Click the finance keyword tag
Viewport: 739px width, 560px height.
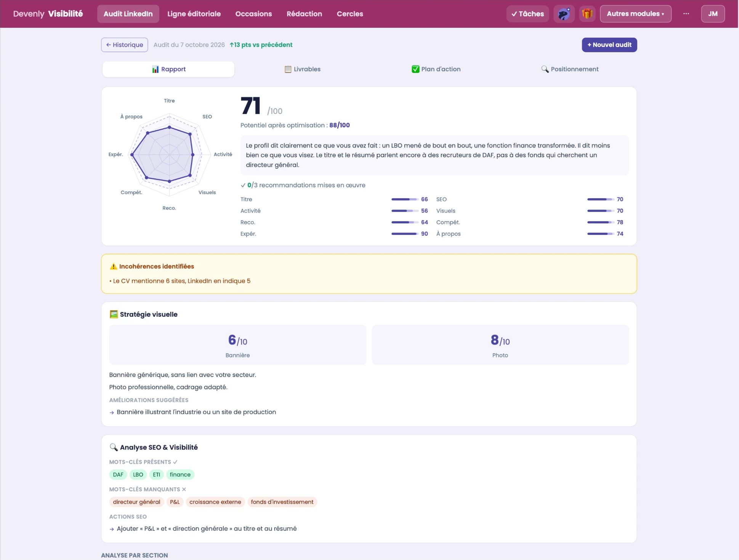click(x=180, y=475)
